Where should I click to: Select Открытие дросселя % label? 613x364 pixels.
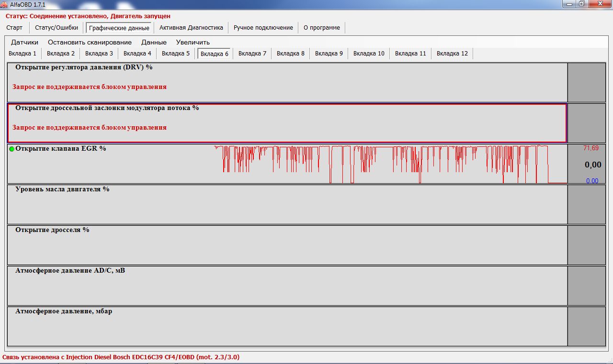click(x=52, y=230)
